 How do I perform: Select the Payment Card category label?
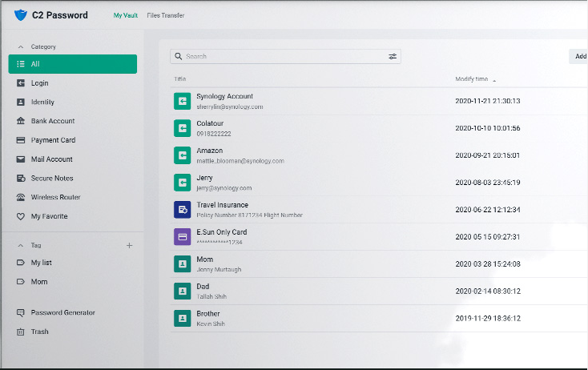[x=53, y=140]
